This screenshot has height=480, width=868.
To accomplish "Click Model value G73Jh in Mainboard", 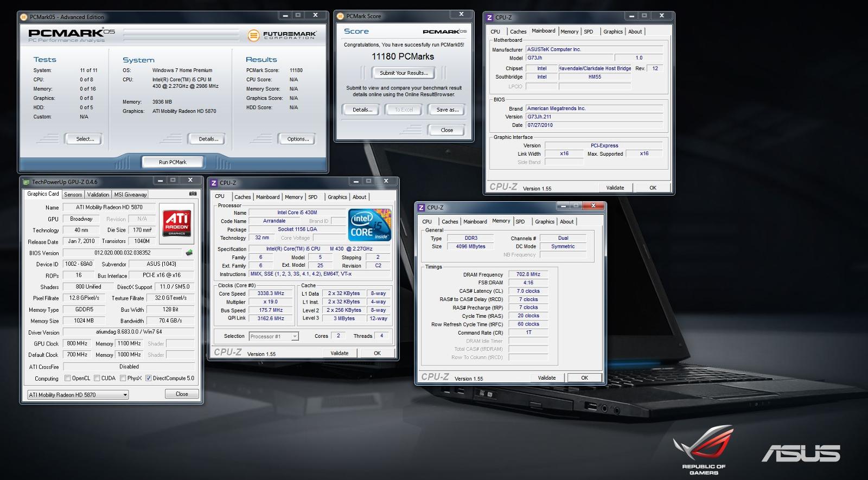I will click(x=570, y=57).
